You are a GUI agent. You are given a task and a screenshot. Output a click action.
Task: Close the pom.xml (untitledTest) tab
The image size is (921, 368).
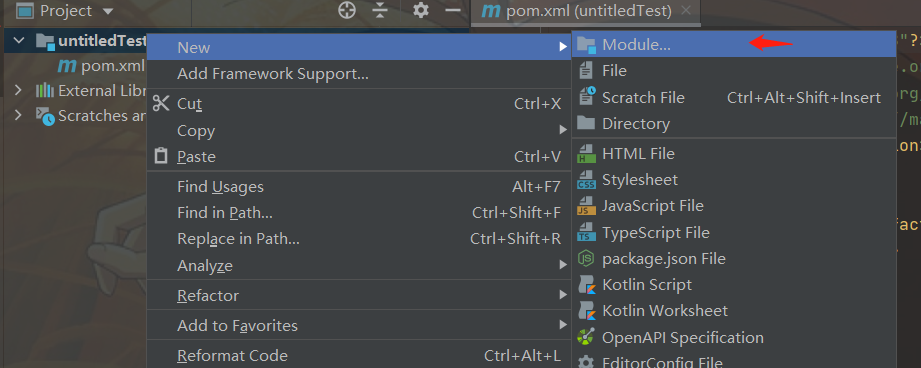tap(685, 11)
